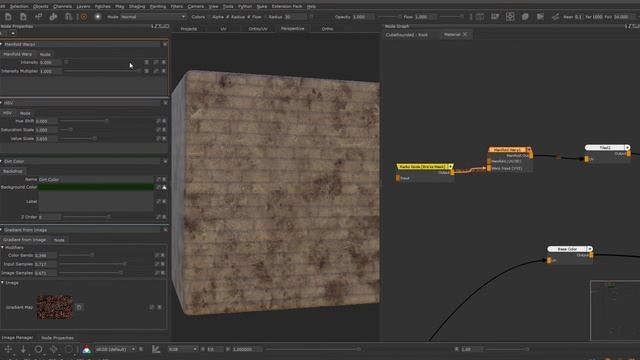This screenshot has height=360, width=640.
Task: Expand the Manifold Warp node arrow in graph
Action: point(529,150)
